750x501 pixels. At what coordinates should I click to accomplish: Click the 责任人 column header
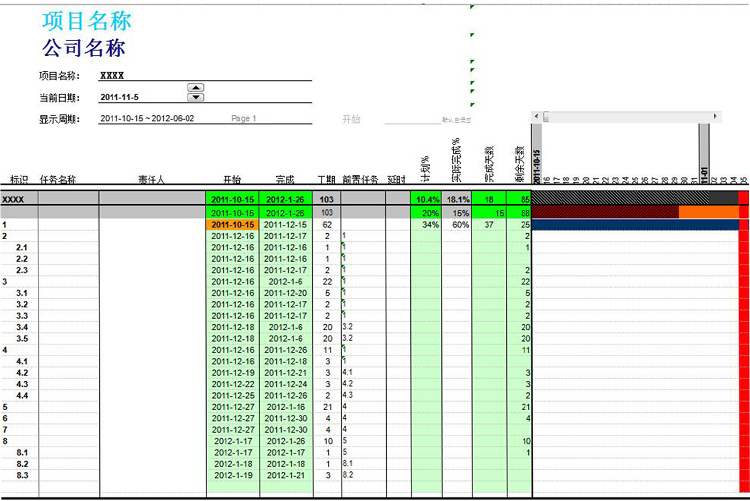[x=151, y=180]
